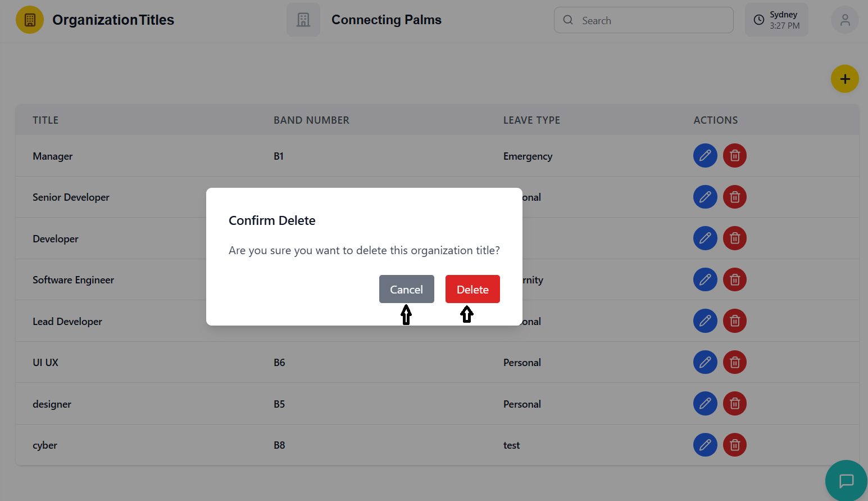Click the Organization Titles logo icon
Image resolution: width=868 pixels, height=501 pixels.
pos(30,20)
